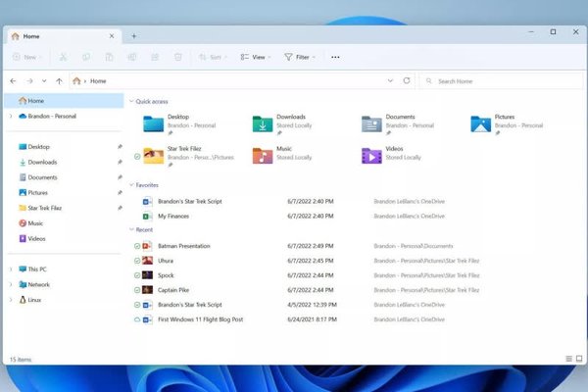Go forward with the right arrow
588x392 pixels.
coord(29,81)
